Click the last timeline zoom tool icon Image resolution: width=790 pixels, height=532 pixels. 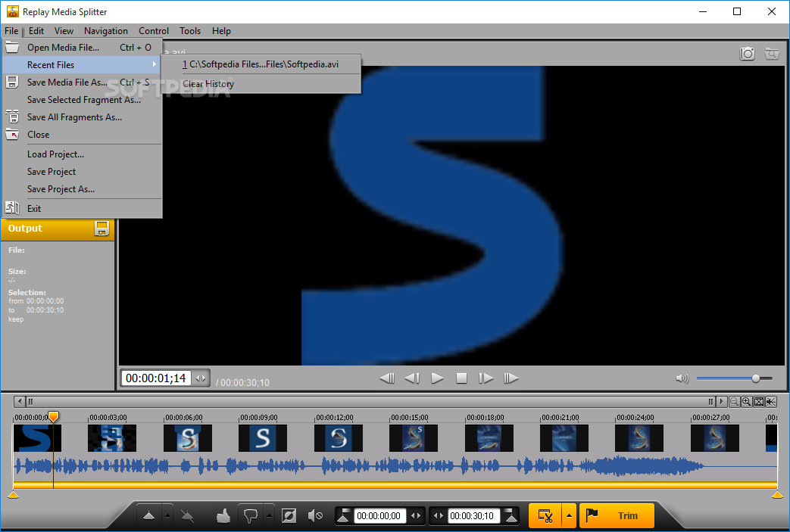tap(771, 402)
